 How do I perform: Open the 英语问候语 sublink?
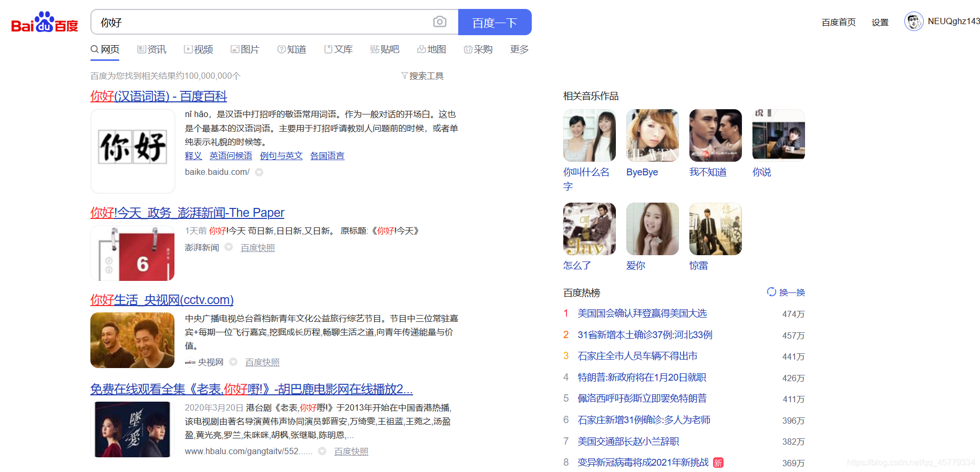[x=231, y=156]
